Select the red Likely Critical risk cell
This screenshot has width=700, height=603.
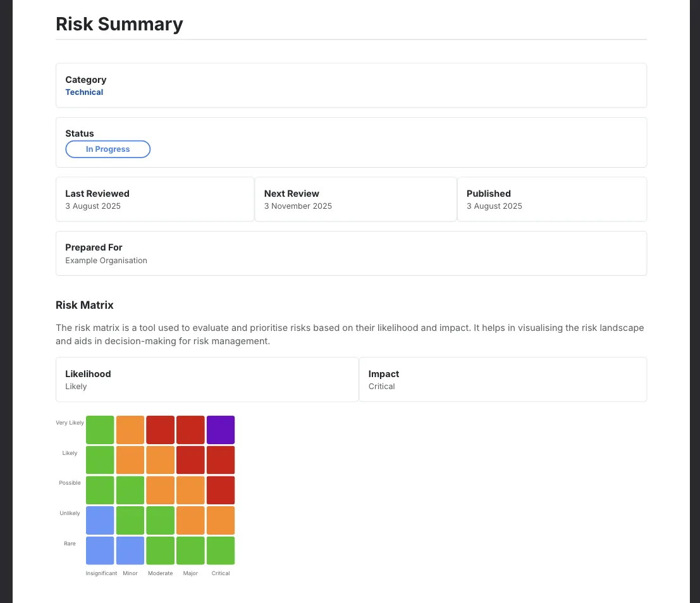pyautogui.click(x=220, y=459)
